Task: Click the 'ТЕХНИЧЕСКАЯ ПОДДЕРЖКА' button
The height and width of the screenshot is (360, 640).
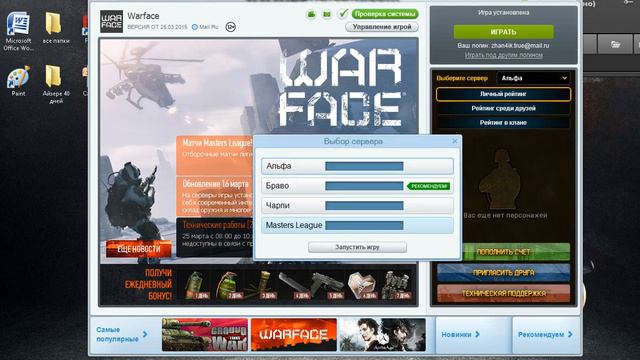Action: click(504, 293)
